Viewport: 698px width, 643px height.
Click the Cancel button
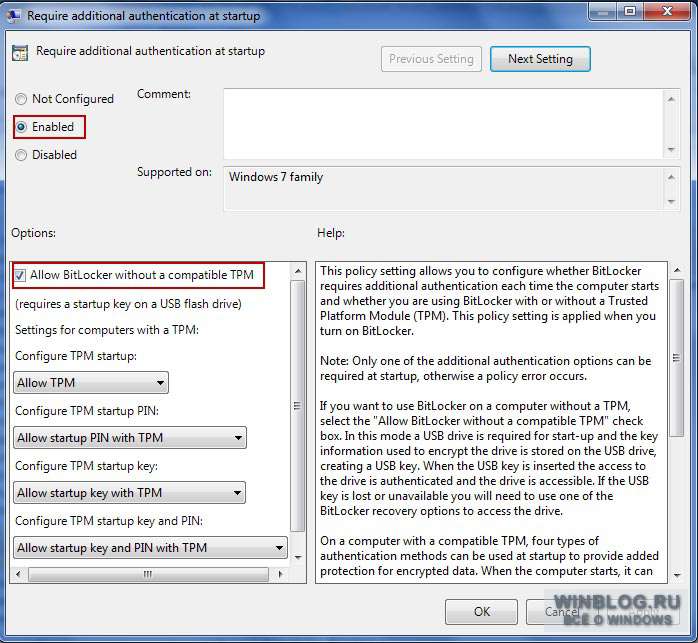click(x=562, y=612)
